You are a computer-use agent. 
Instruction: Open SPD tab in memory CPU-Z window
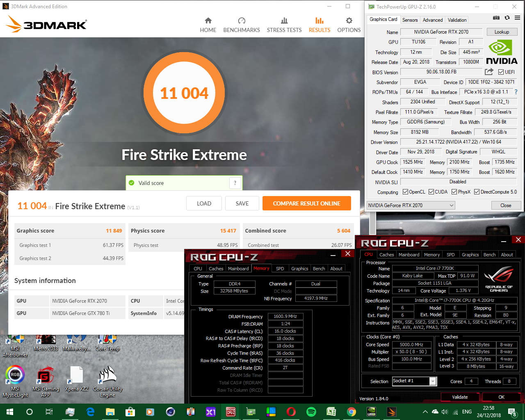(x=280, y=269)
